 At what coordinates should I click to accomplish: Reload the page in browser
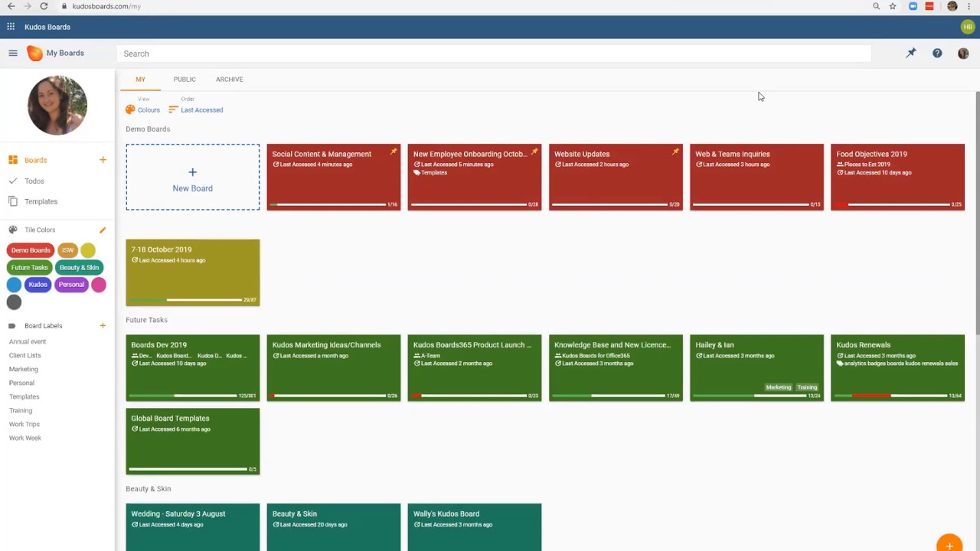click(44, 6)
